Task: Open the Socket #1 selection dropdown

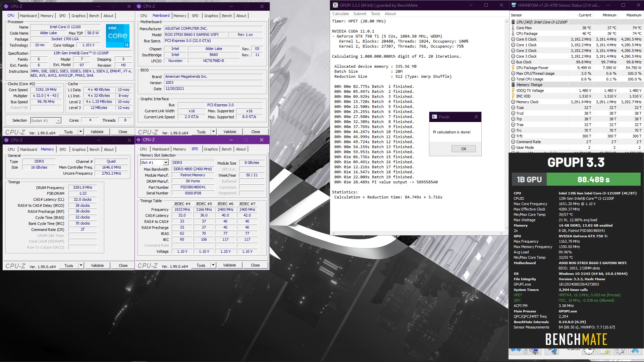Action: (x=58, y=120)
